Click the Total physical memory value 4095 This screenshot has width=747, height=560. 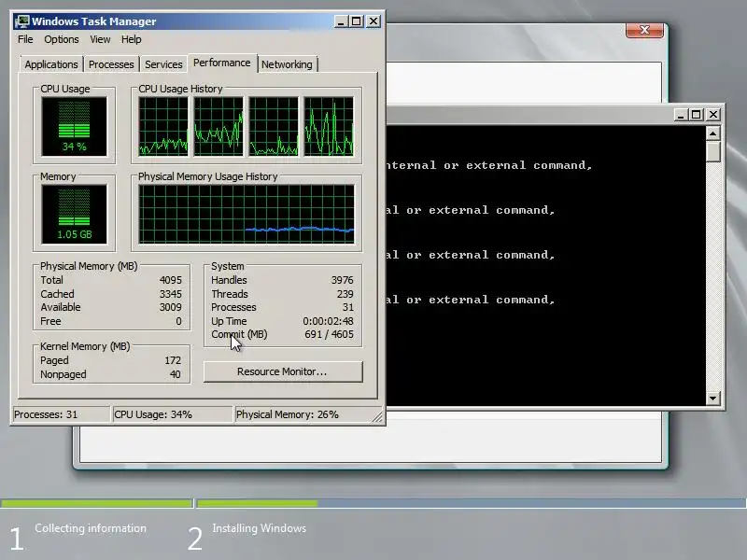tap(171, 280)
